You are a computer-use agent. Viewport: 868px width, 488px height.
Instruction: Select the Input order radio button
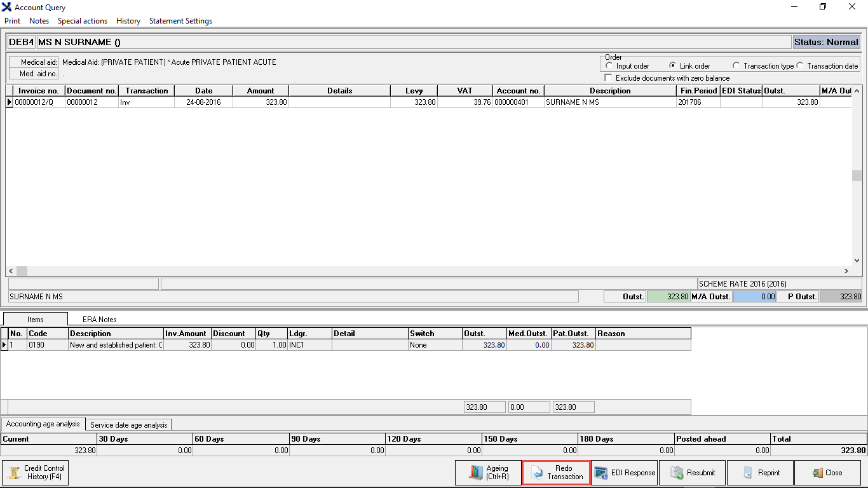609,65
